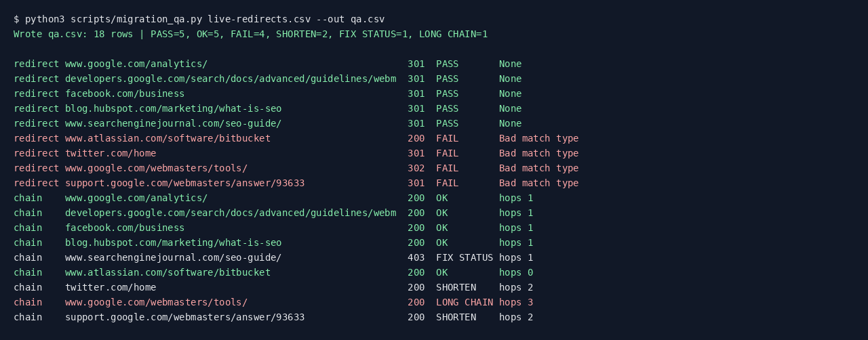868x340 pixels.
Task: Click the redirect facebook.com/business URL
Action: (125, 93)
